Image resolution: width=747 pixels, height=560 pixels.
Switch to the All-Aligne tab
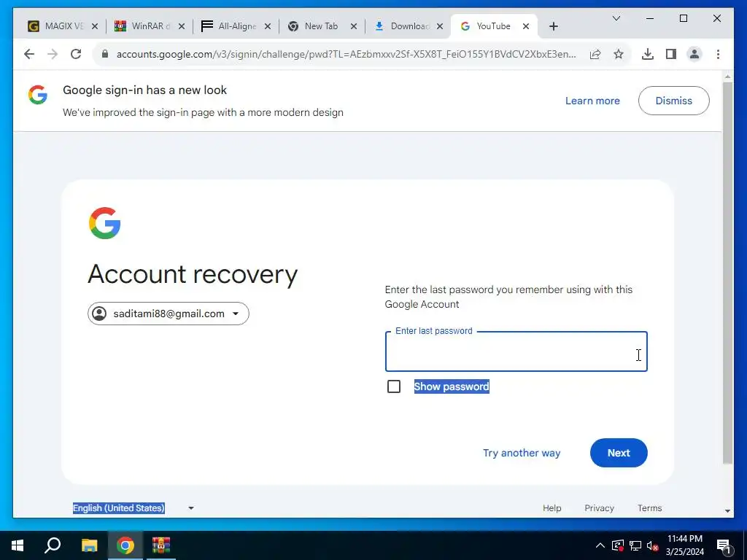point(236,27)
